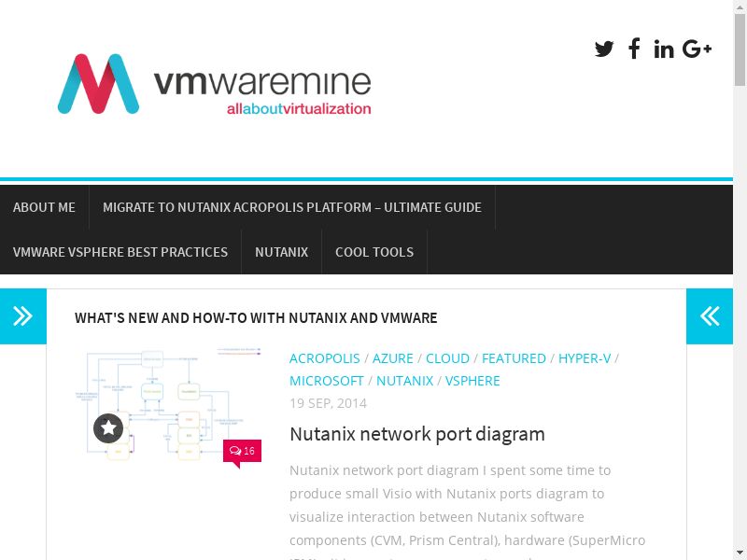Viewport: 747px width, 560px height.
Task: Expand the left double-chevron sidebar toggle
Action: click(22, 316)
